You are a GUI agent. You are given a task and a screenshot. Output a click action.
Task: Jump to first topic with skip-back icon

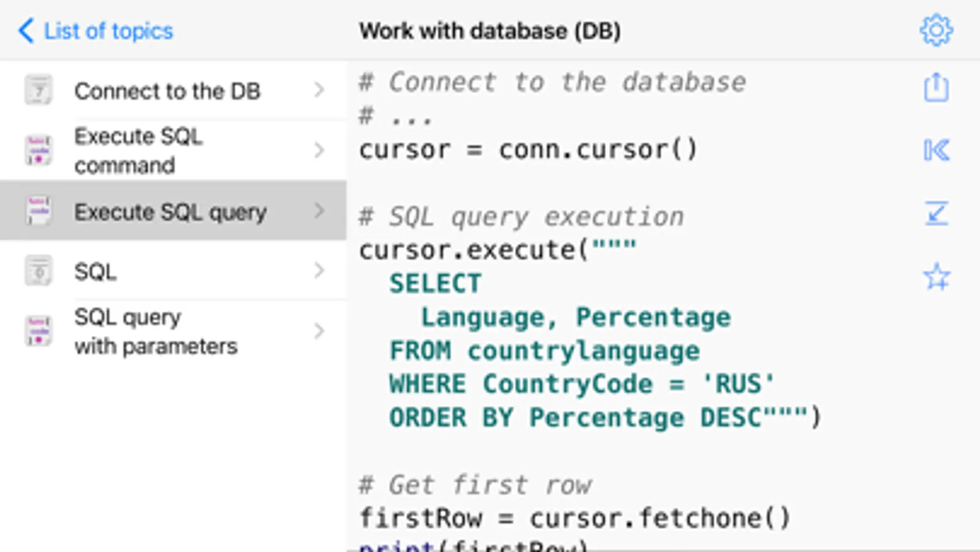[936, 150]
